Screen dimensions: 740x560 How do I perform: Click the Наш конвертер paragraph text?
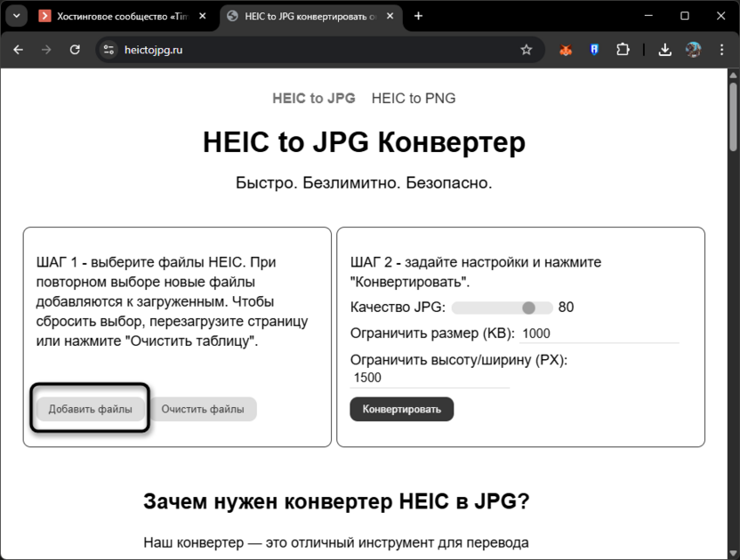(336, 542)
